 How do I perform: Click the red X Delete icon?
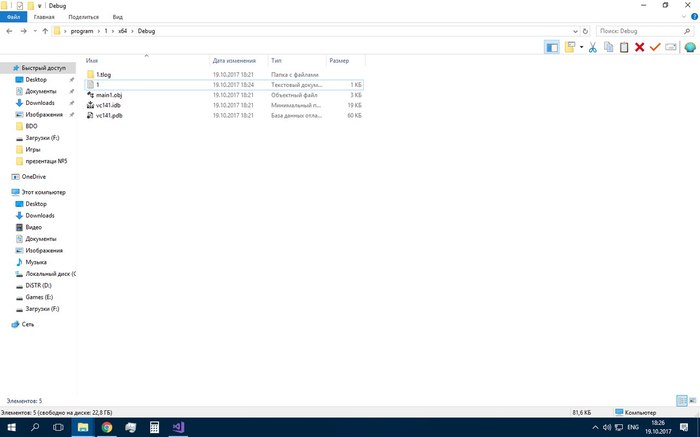[x=639, y=47]
